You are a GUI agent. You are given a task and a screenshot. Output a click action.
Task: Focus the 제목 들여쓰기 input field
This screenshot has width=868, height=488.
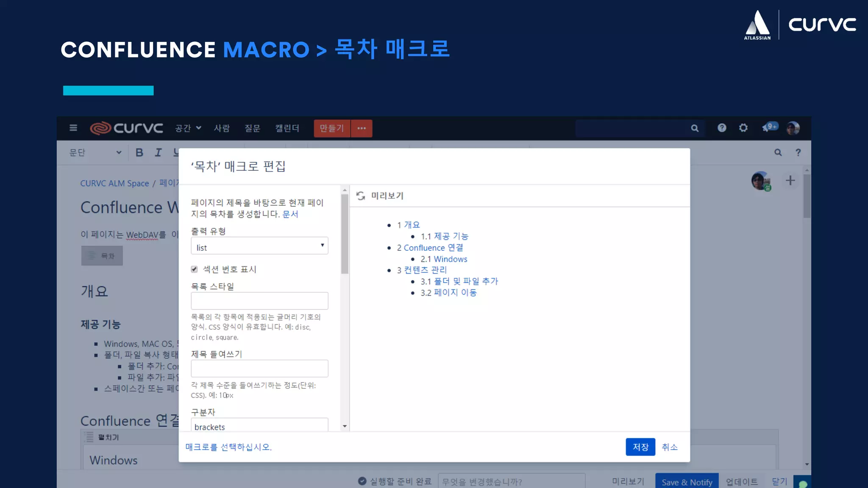(259, 369)
